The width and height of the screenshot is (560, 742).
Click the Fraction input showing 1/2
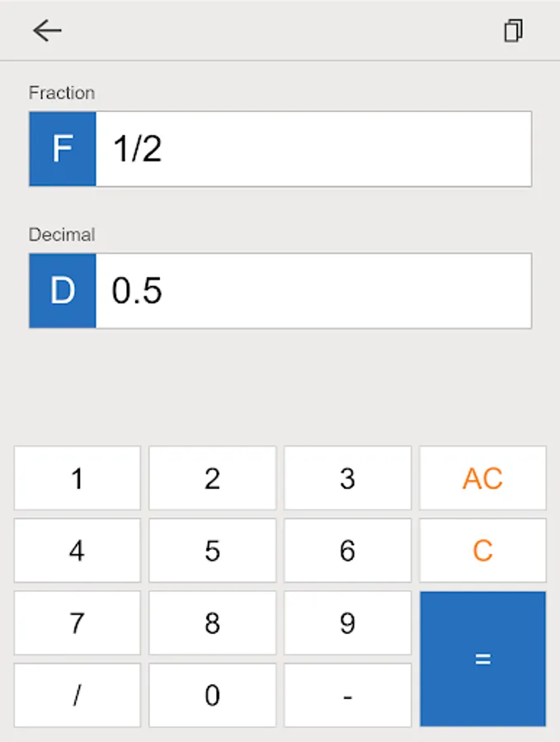(x=313, y=149)
